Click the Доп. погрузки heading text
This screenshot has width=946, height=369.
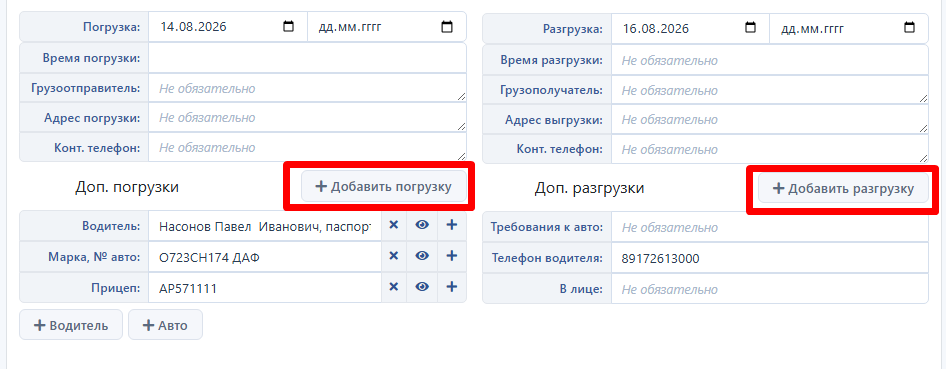127,187
